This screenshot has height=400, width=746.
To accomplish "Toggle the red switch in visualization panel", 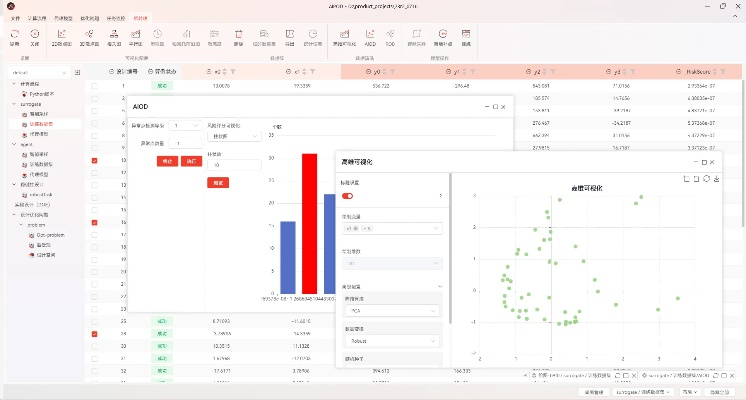I will point(348,196).
